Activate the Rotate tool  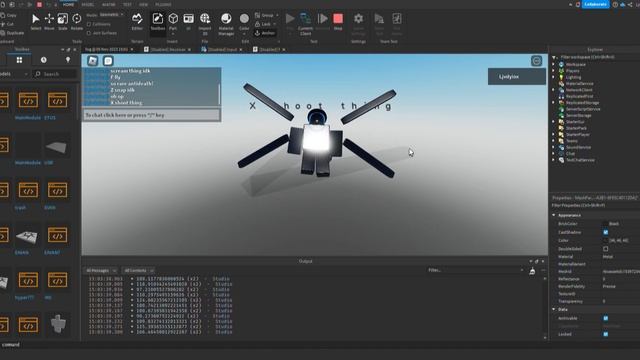pyautogui.click(x=76, y=19)
